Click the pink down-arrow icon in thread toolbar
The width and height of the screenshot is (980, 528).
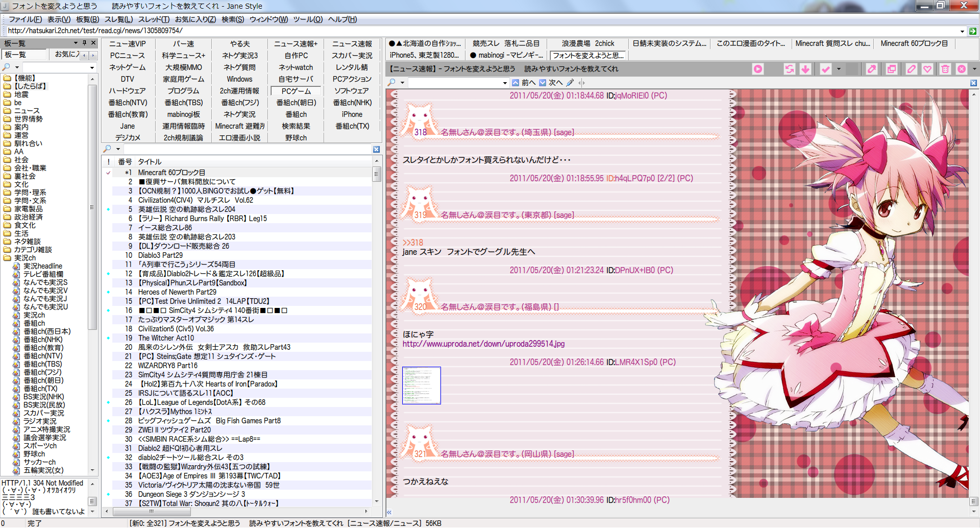click(805, 69)
